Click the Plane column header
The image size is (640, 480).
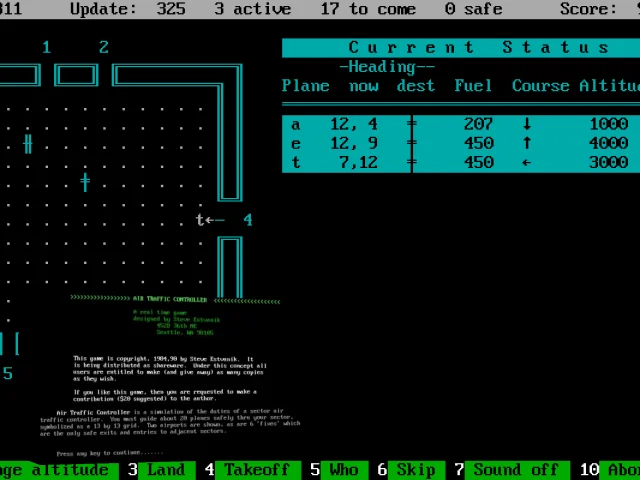305,86
